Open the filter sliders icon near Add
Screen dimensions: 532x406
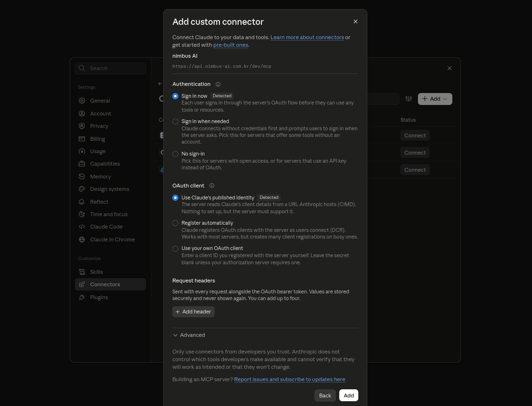pyautogui.click(x=408, y=99)
